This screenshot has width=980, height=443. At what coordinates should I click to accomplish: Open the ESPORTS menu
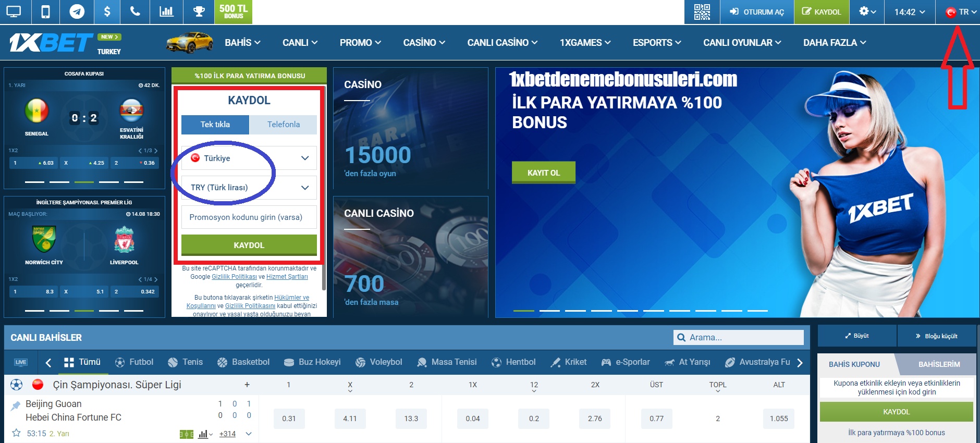(657, 43)
